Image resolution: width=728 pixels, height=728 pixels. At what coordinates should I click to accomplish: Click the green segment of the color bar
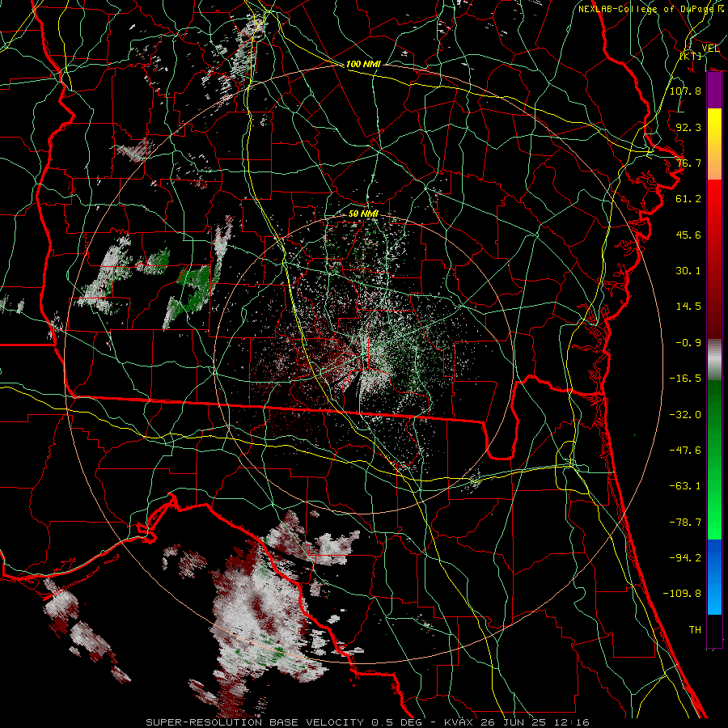point(714,459)
